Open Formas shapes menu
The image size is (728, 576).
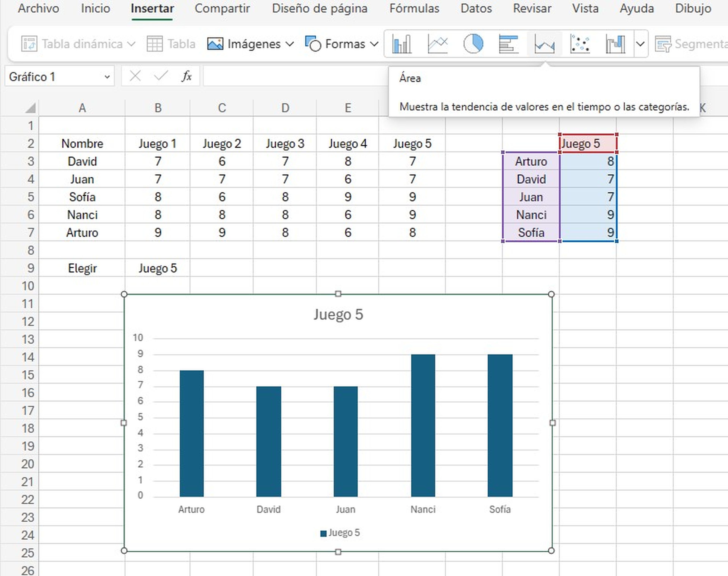pos(341,44)
